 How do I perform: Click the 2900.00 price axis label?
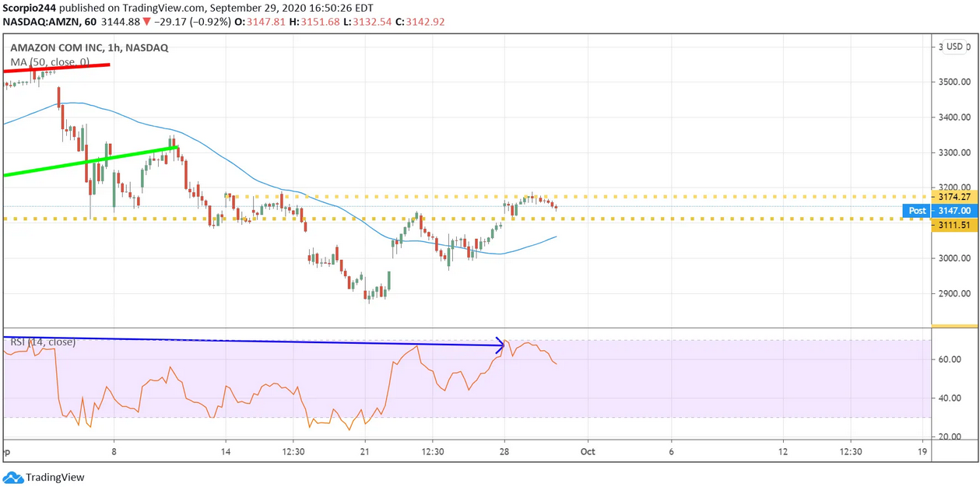point(954,294)
